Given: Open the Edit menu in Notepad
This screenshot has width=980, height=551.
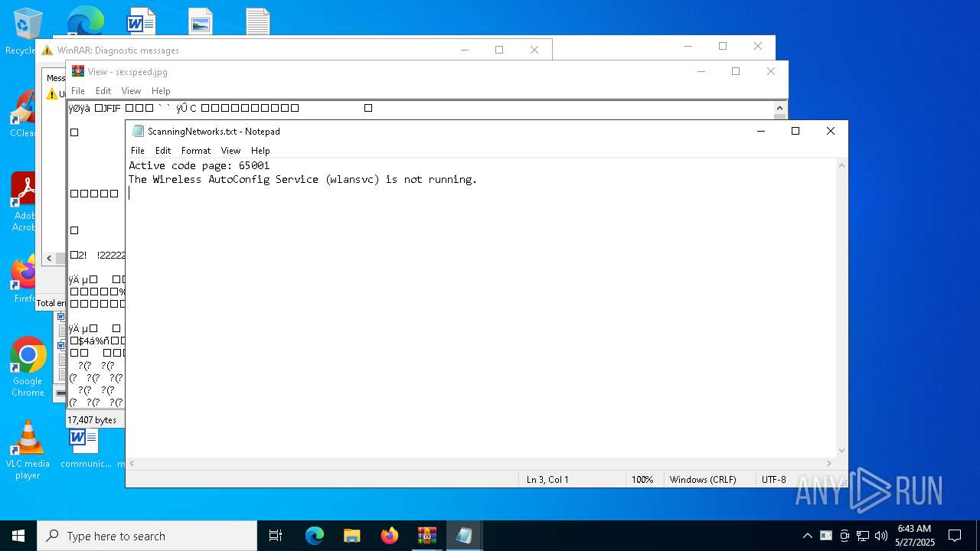Looking at the screenshot, I should pos(163,151).
